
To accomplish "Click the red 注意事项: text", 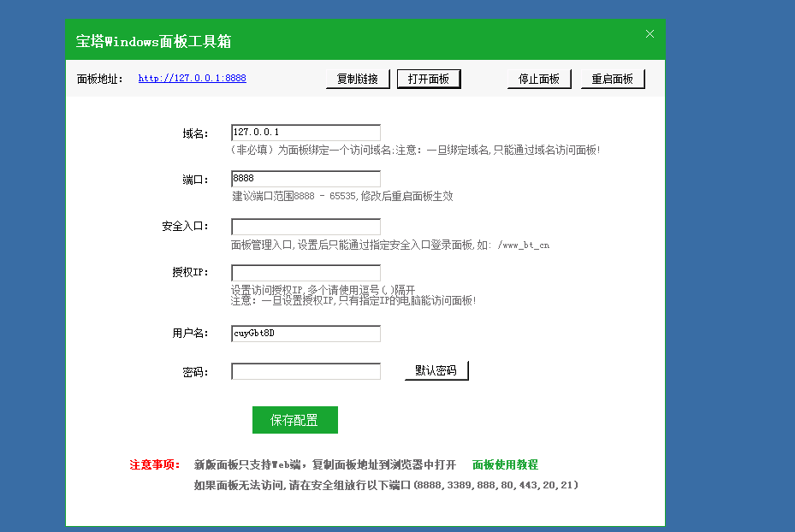I will [x=155, y=464].
